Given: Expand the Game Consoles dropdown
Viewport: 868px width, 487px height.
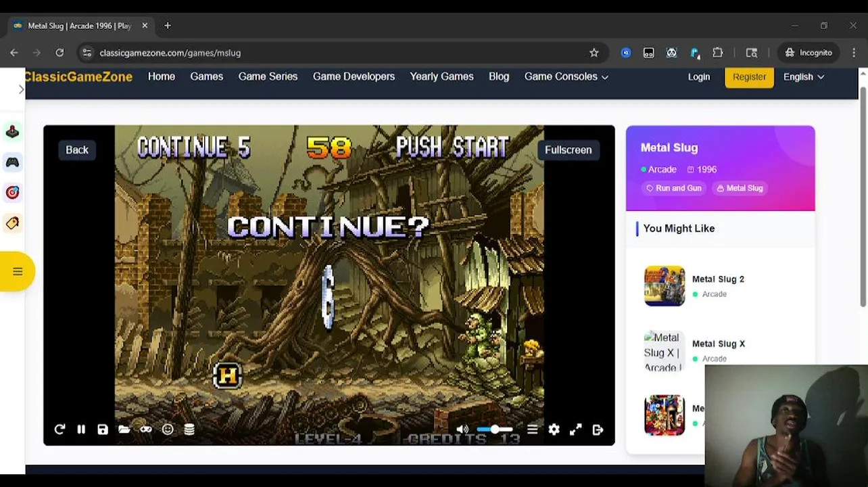Looking at the screenshot, I should [566, 76].
